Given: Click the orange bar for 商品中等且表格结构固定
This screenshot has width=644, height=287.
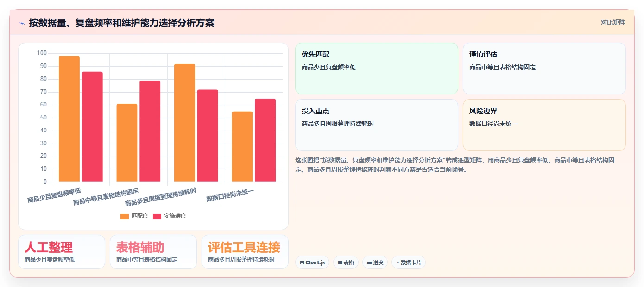Looking at the screenshot, I should (x=127, y=143).
